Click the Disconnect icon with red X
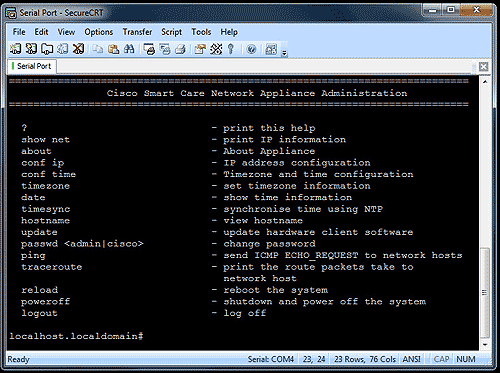Viewport: 500px width, 373px height. [78, 49]
